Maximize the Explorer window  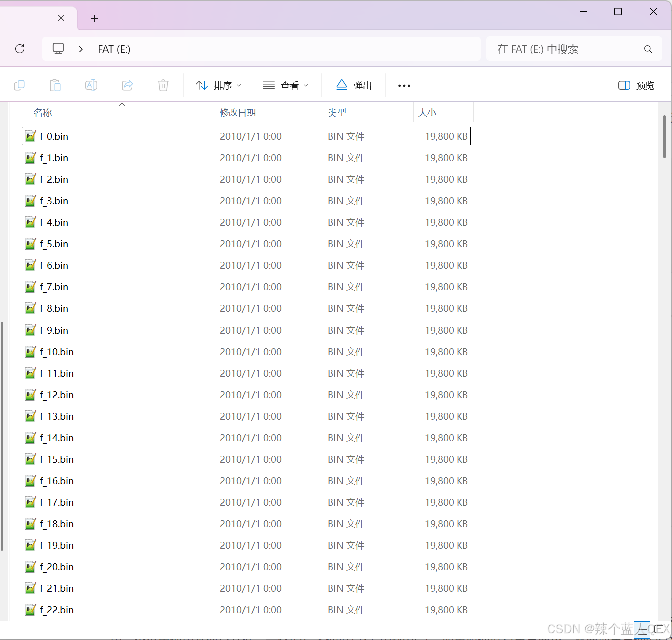coord(618,11)
